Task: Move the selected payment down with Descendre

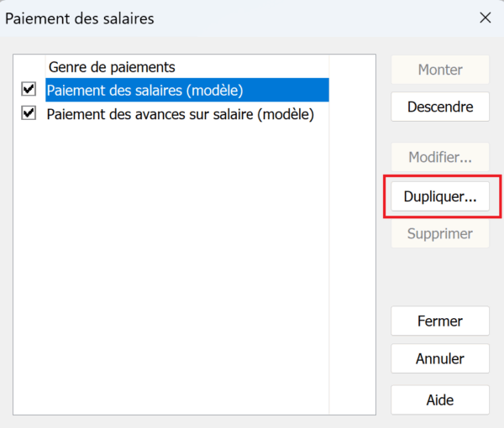Action: pos(440,107)
